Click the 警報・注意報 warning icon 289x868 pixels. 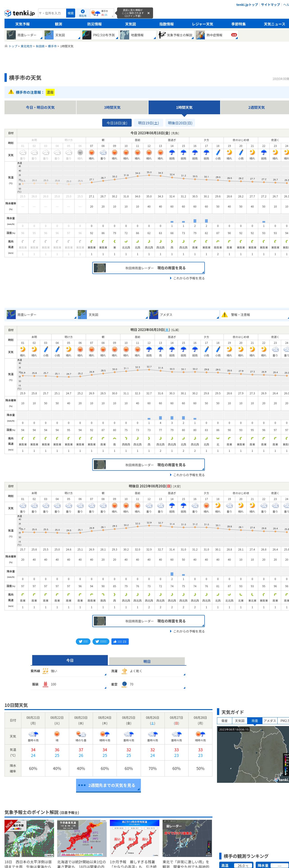tap(224, 314)
